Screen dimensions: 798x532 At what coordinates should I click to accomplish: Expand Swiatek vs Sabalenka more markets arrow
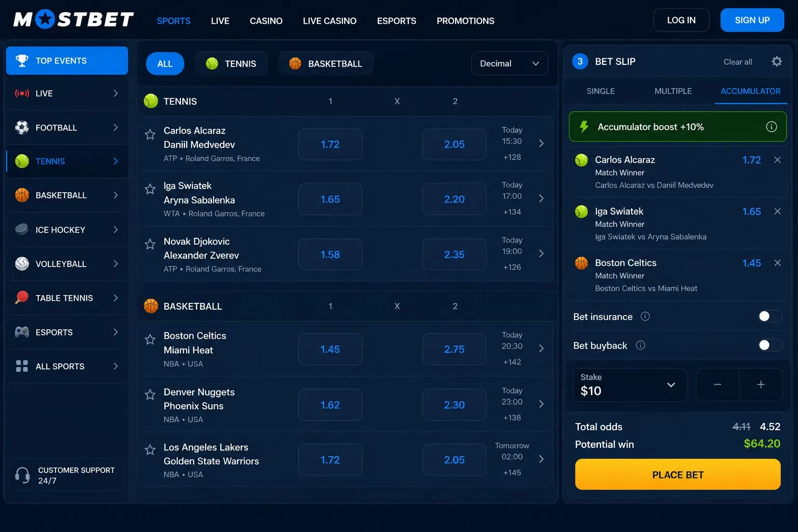541,198
